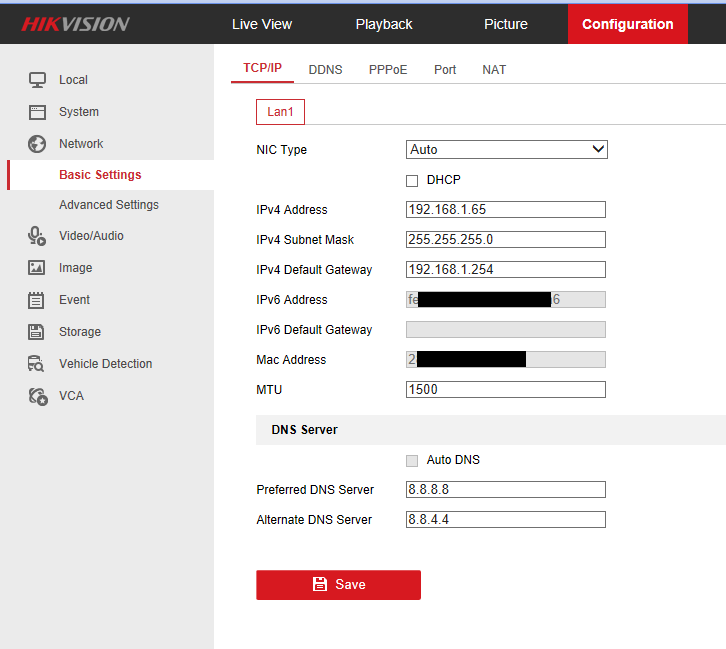Viewport: 726px width, 649px height.
Task: Click the Vehicle Detection icon
Action: pos(37,364)
